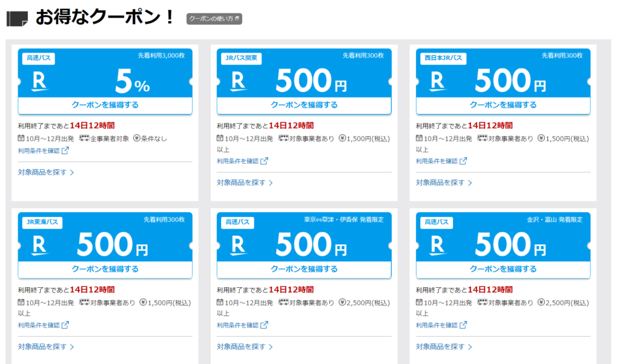Find 対象商品を探す for the 5% coupon
The width and height of the screenshot is (620, 364).
click(46, 172)
